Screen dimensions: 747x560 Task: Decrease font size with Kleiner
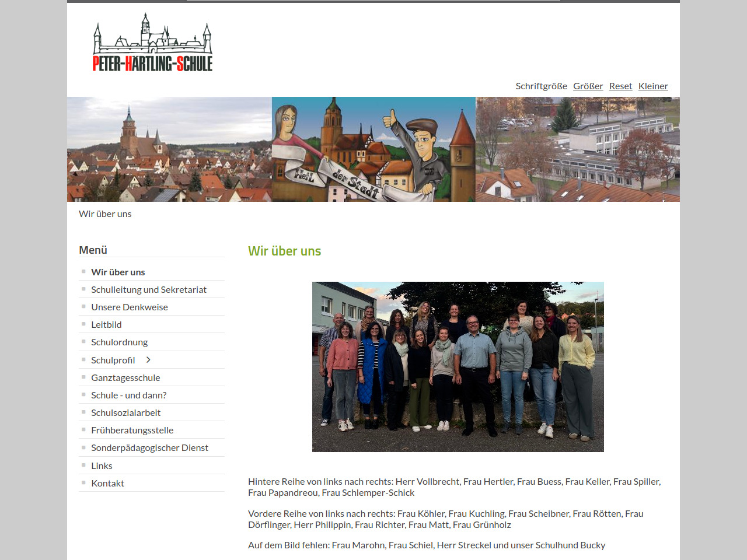click(x=652, y=86)
